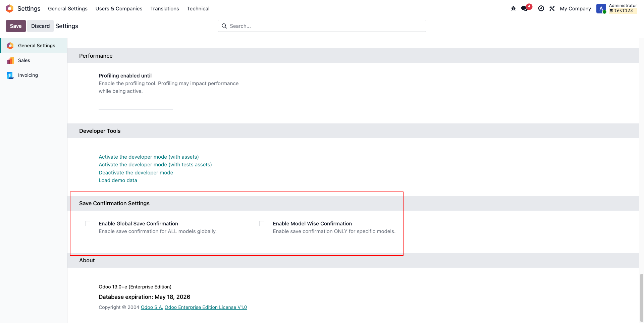Click the magnifier icon in search bar

pos(224,26)
